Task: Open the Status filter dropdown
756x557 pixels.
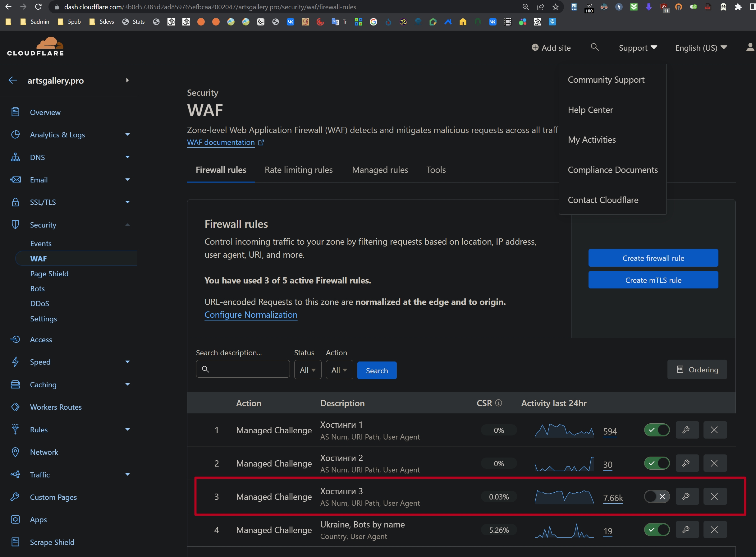Action: coord(308,370)
